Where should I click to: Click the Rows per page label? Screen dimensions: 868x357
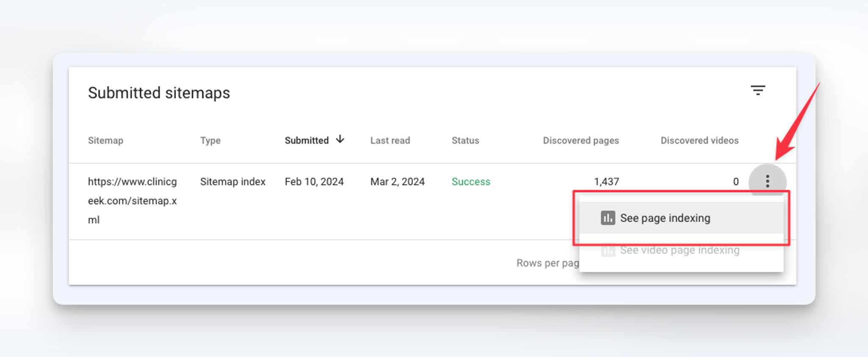pos(548,263)
